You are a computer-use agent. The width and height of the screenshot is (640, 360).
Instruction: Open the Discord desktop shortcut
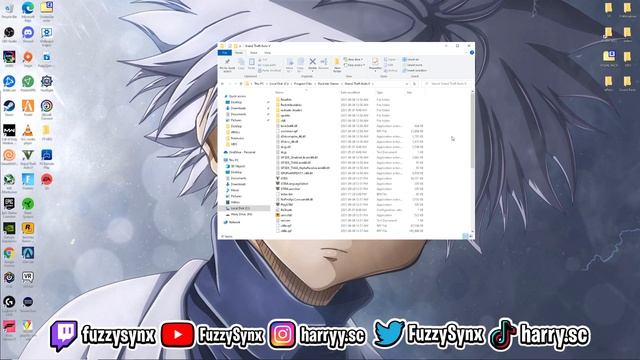click(x=28, y=34)
